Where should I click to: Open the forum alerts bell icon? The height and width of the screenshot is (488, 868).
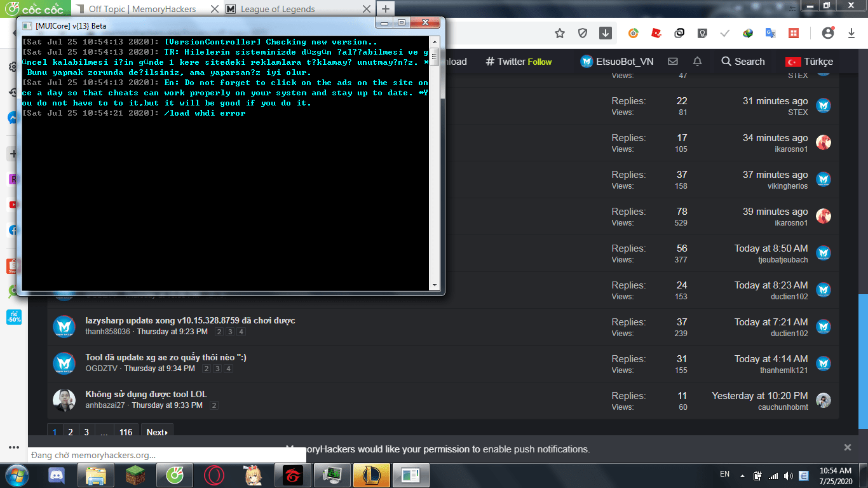[x=697, y=62]
